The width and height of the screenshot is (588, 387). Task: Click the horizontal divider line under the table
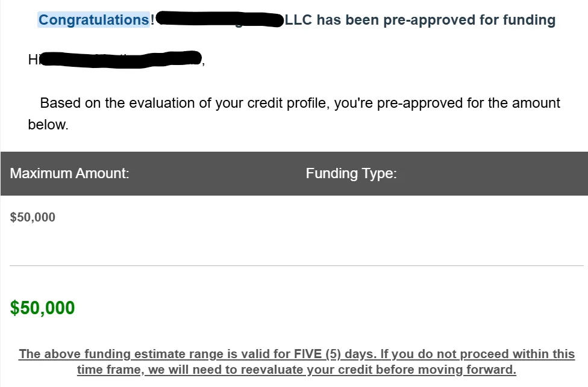pos(296,265)
